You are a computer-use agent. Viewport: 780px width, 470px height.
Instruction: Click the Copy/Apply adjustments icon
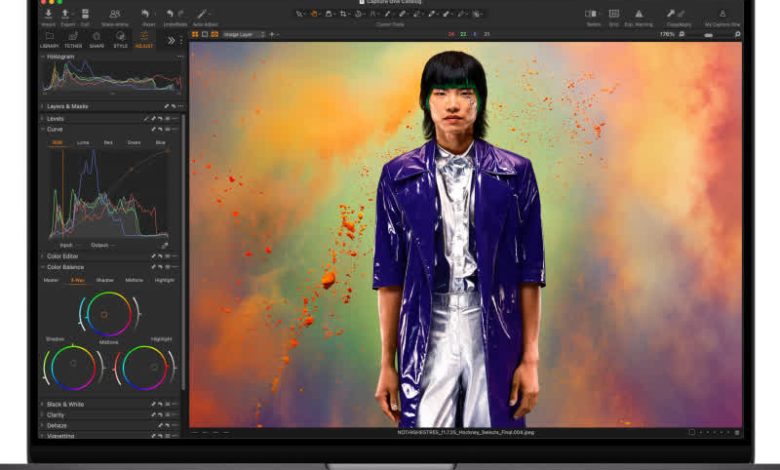678,15
